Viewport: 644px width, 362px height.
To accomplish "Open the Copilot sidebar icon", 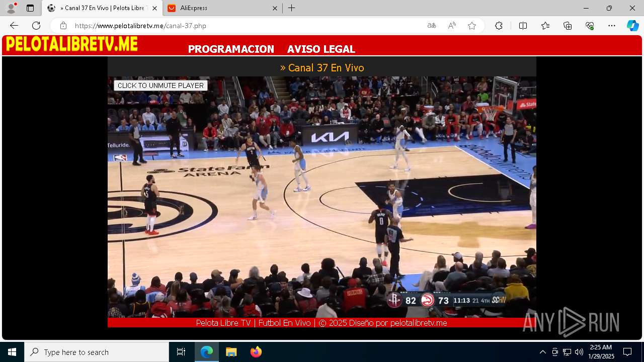I will [633, 26].
